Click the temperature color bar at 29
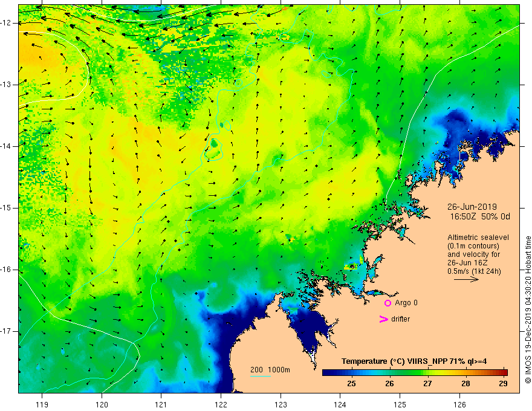 (504, 373)
